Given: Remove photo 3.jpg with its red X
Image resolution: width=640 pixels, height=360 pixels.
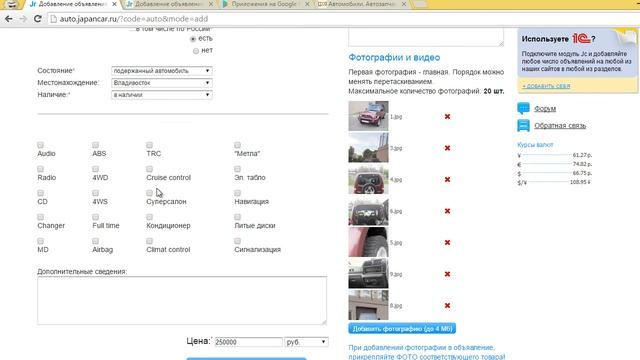Looking at the screenshot, I should [x=447, y=148].
